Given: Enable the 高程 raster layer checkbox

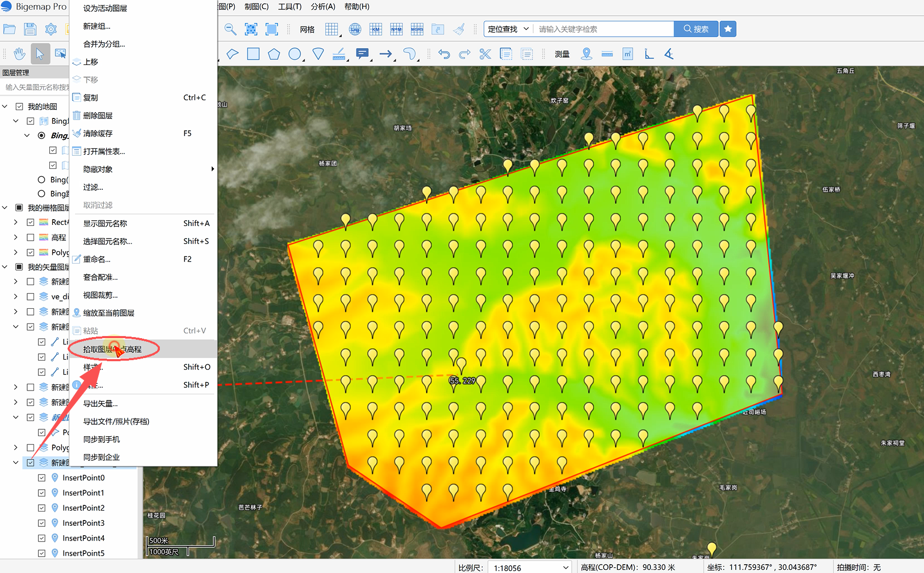Looking at the screenshot, I should pos(30,237).
